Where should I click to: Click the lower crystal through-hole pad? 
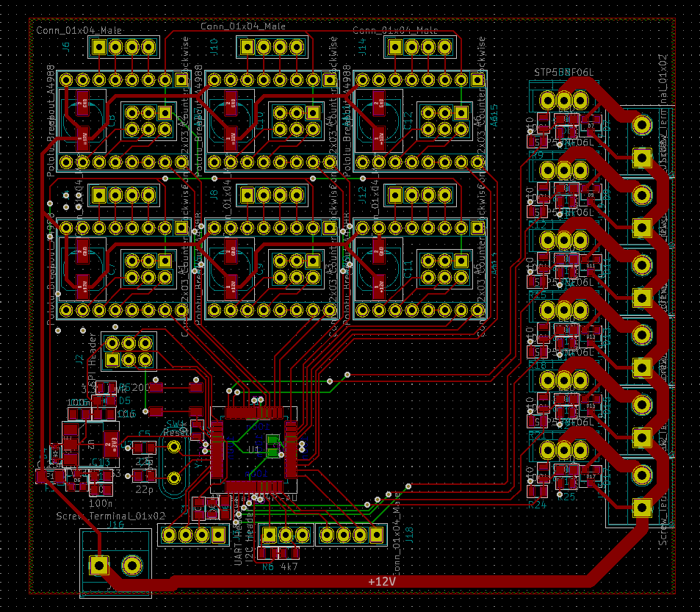point(173,478)
